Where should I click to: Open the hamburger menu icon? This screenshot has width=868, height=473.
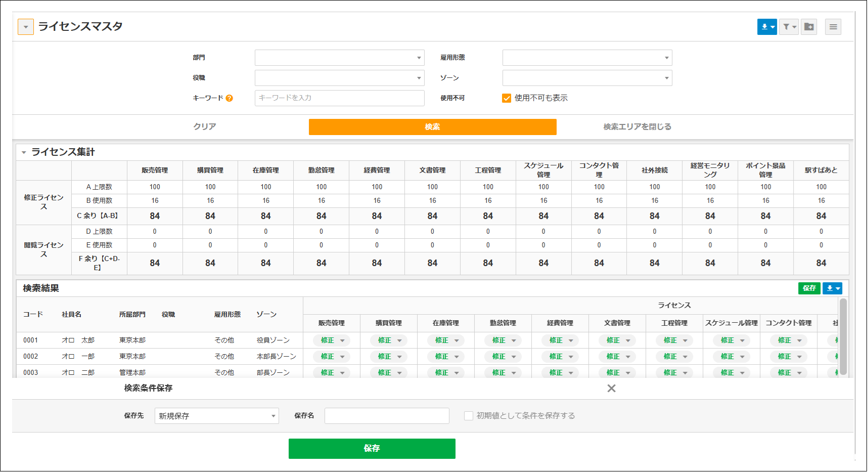[833, 27]
